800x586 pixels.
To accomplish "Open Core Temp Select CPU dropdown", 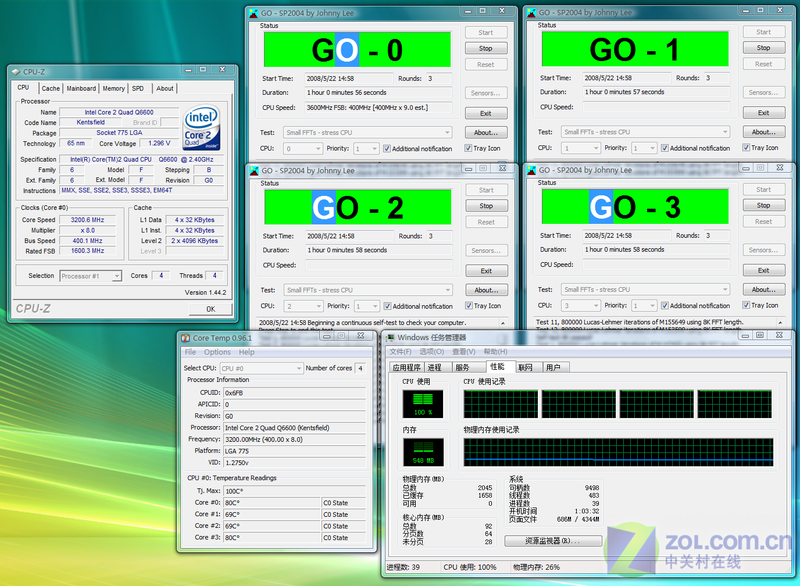I will coord(261,368).
